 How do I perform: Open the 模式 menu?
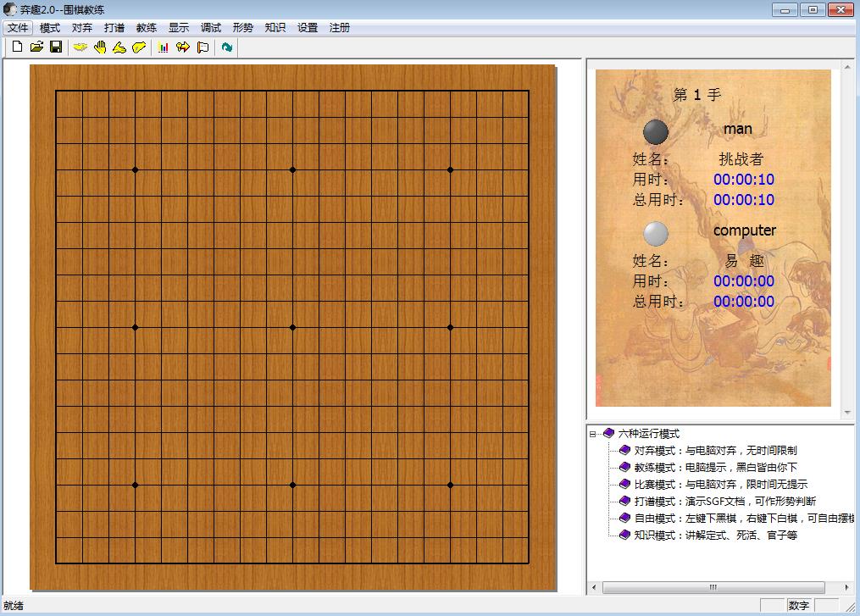pyautogui.click(x=49, y=27)
